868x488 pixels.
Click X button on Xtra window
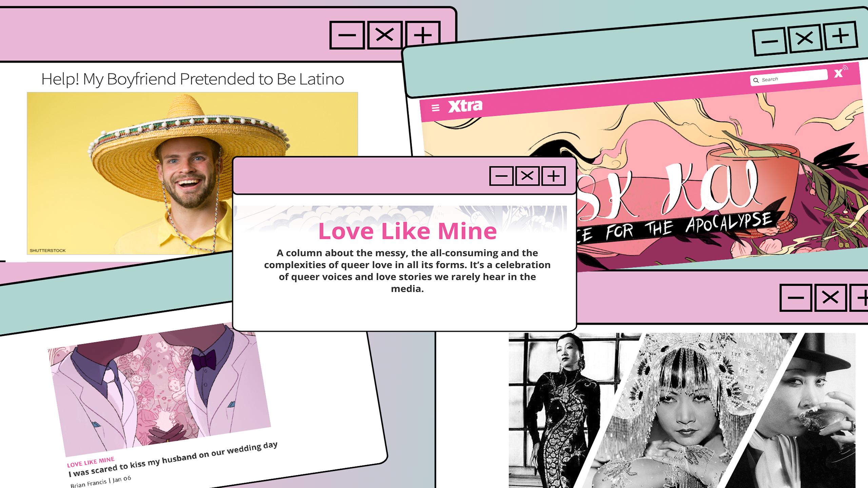click(x=805, y=38)
